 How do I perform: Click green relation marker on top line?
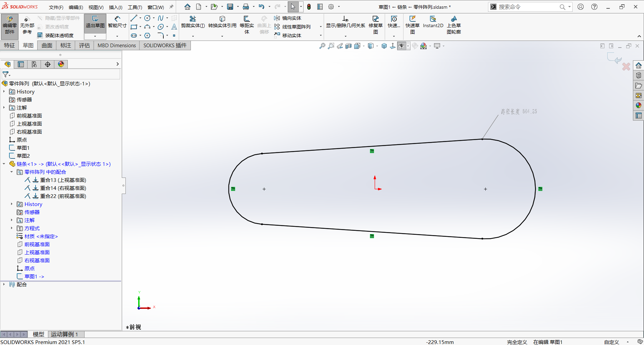click(372, 151)
